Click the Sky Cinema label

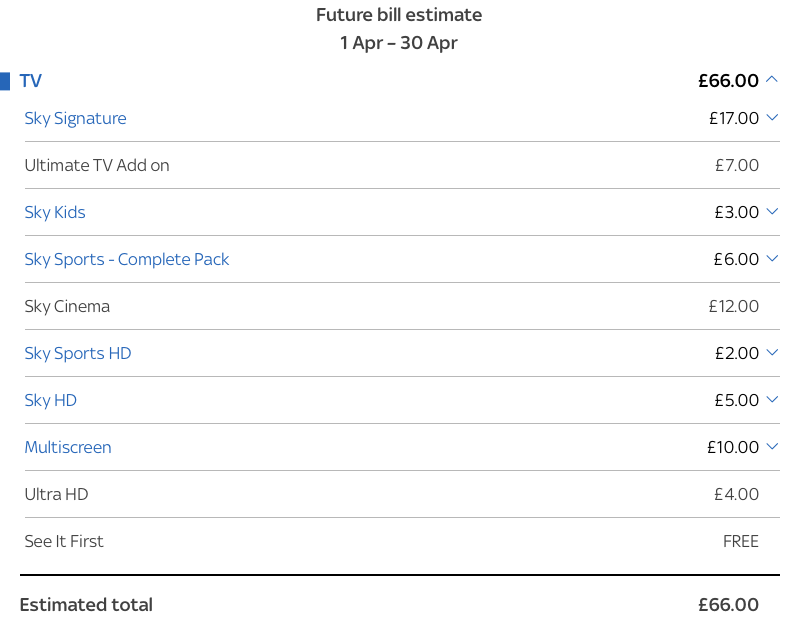(x=67, y=306)
